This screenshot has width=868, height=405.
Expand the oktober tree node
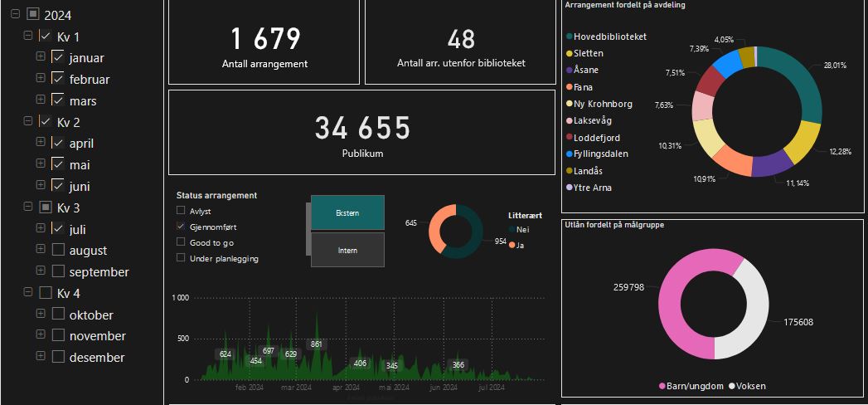41,314
